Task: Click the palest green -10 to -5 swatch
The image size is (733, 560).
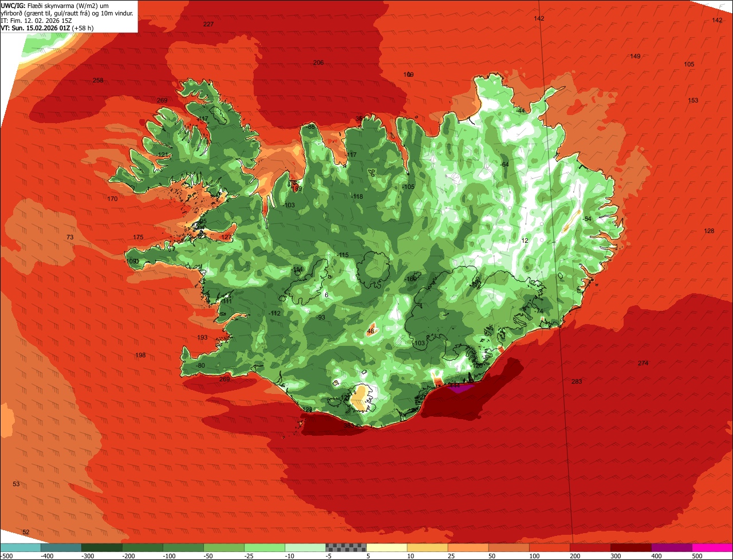Action: pyautogui.click(x=305, y=547)
